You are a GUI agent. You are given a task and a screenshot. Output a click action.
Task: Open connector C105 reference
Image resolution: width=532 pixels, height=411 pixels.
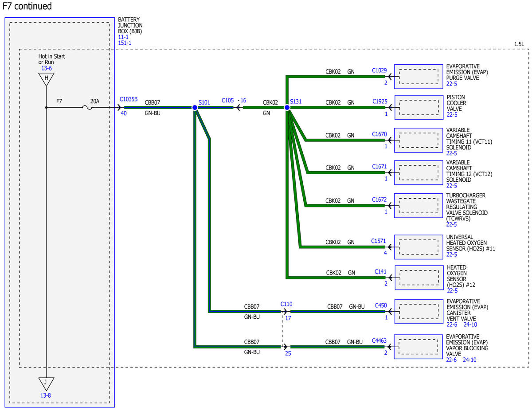click(228, 101)
